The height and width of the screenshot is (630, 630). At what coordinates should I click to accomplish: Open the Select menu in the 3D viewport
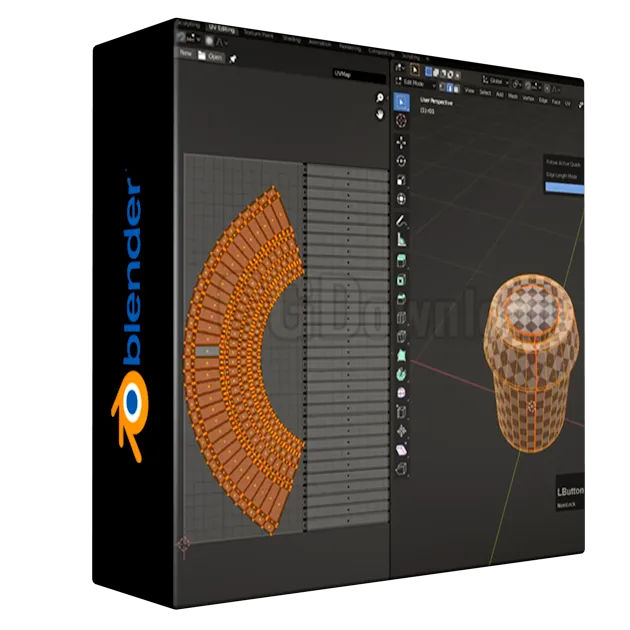point(485,93)
